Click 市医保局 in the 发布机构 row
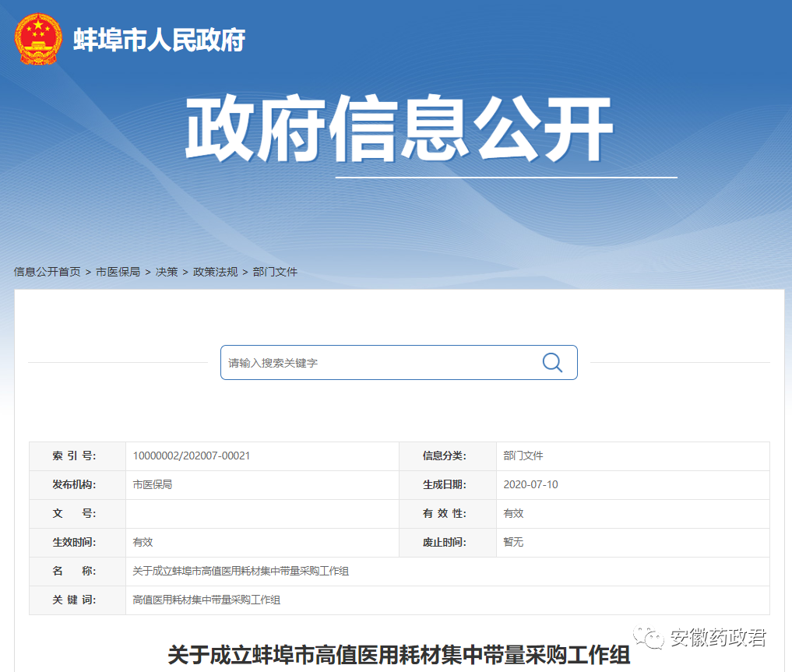This screenshot has height=672, width=792. tap(152, 484)
